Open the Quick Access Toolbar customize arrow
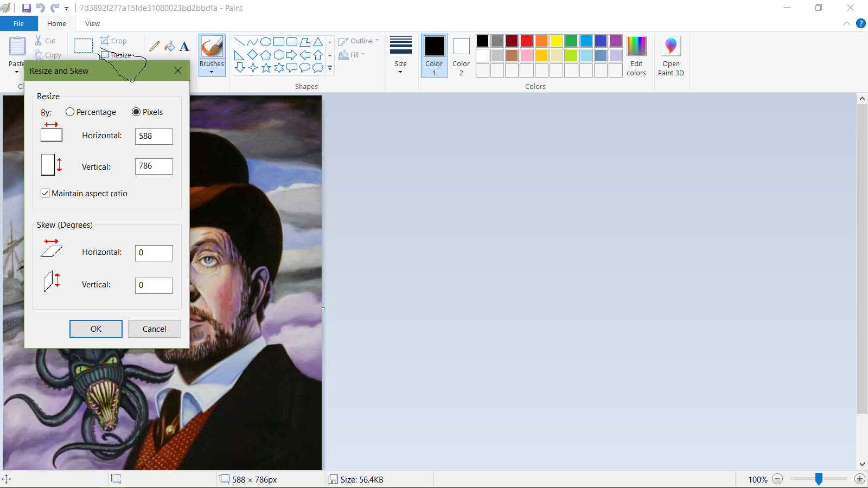 (x=66, y=9)
